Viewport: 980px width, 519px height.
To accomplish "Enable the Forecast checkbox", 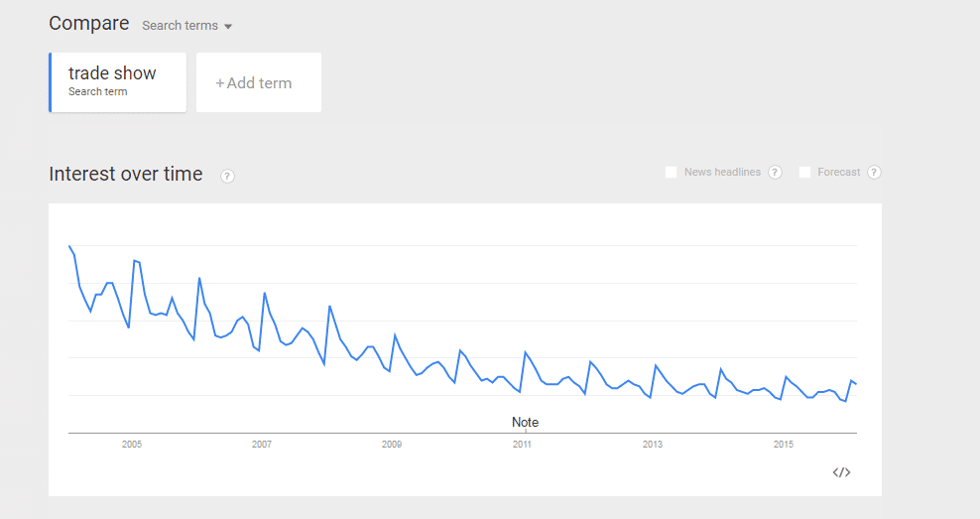I will tap(805, 172).
